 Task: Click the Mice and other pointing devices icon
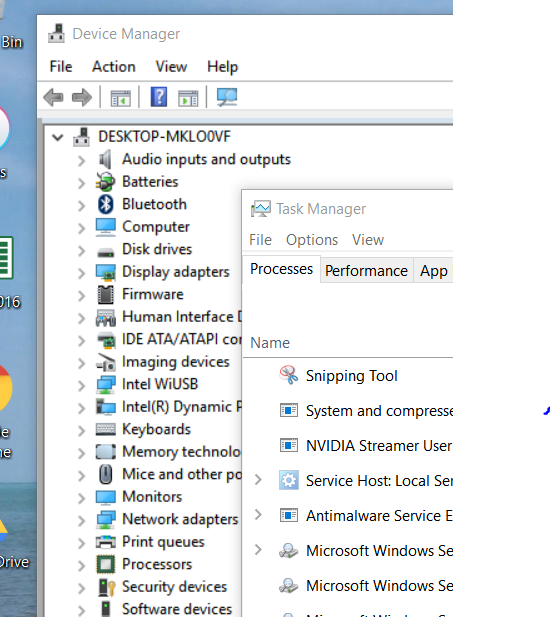coord(105,474)
